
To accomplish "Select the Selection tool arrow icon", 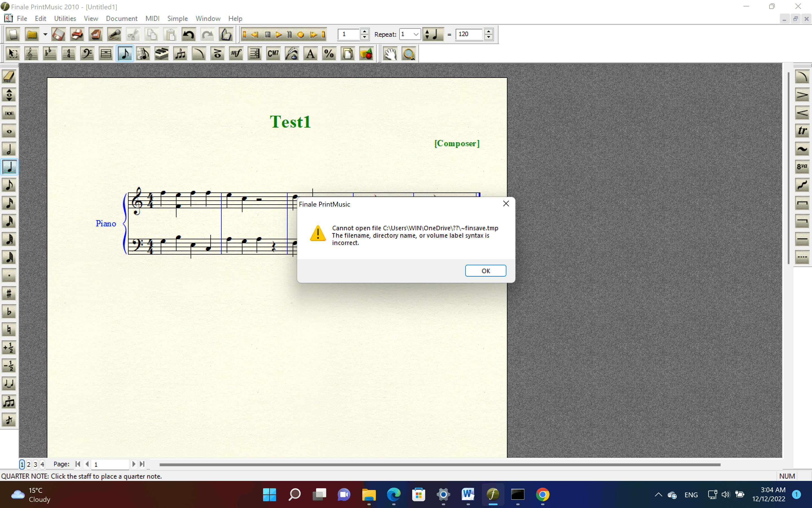I will tap(13, 54).
